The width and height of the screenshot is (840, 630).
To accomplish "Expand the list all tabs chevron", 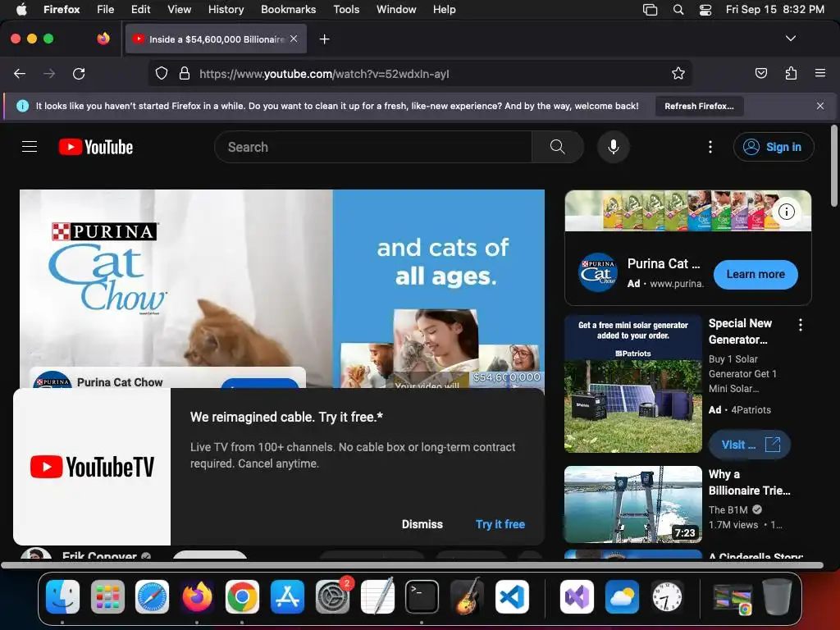I will (x=790, y=39).
